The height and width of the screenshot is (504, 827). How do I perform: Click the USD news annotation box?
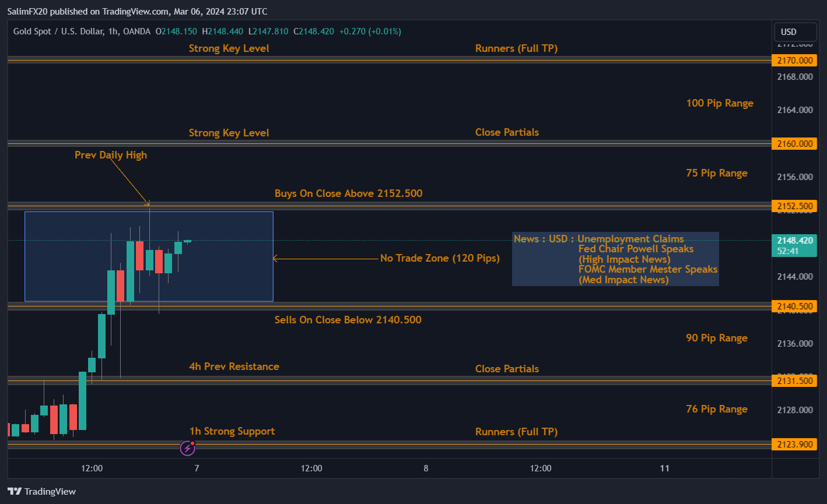pyautogui.click(x=615, y=259)
